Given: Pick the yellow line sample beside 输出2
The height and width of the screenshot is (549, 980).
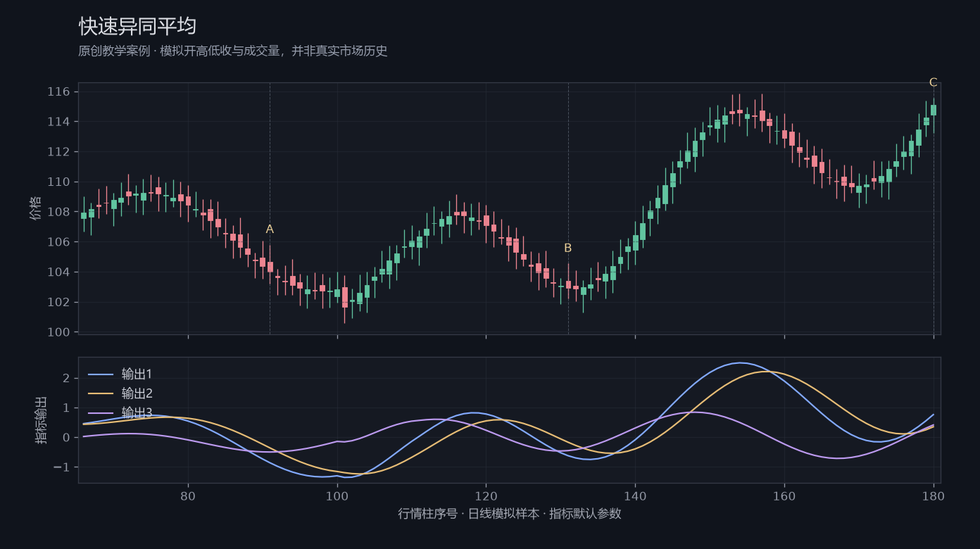Looking at the screenshot, I should click(x=101, y=393).
